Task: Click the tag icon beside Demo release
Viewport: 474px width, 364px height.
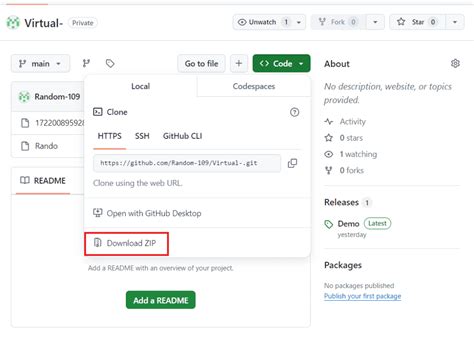Action: click(x=329, y=224)
